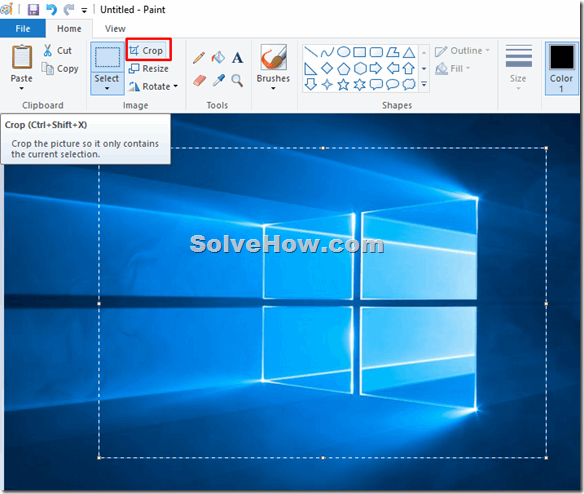The height and width of the screenshot is (494, 584).
Task: Choose the Diamond shape
Action: (x=327, y=69)
